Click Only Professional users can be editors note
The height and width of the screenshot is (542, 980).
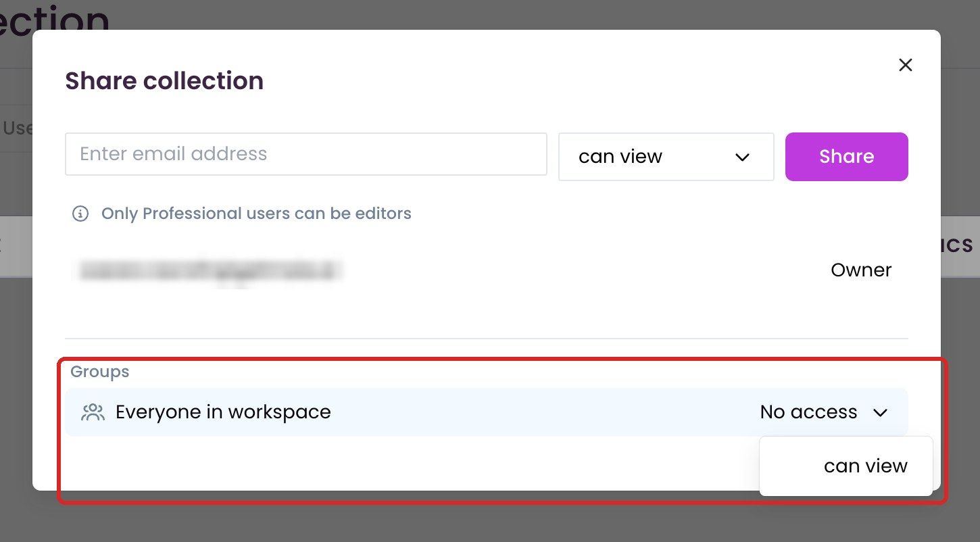click(x=256, y=214)
